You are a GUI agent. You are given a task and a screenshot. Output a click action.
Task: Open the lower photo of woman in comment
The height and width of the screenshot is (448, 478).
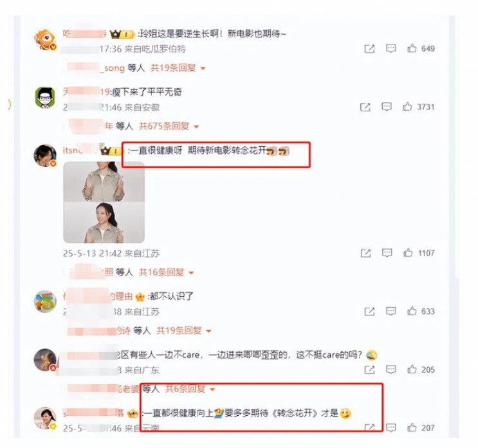pyautogui.click(x=104, y=223)
